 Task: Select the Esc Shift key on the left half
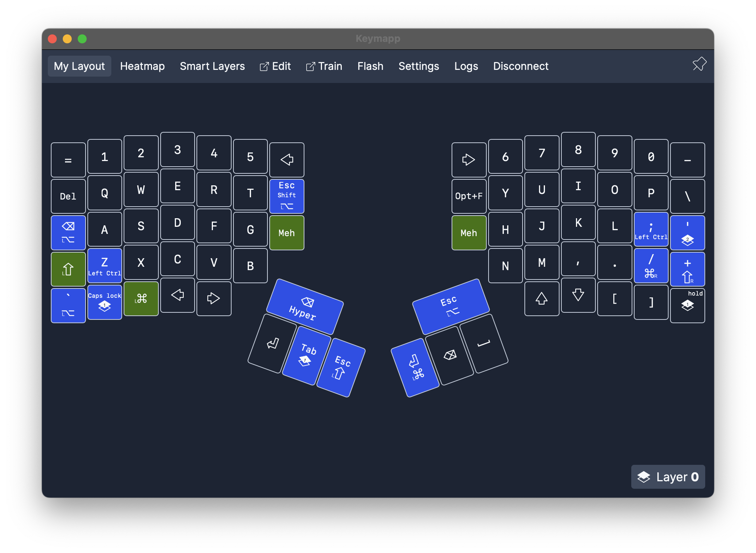286,196
